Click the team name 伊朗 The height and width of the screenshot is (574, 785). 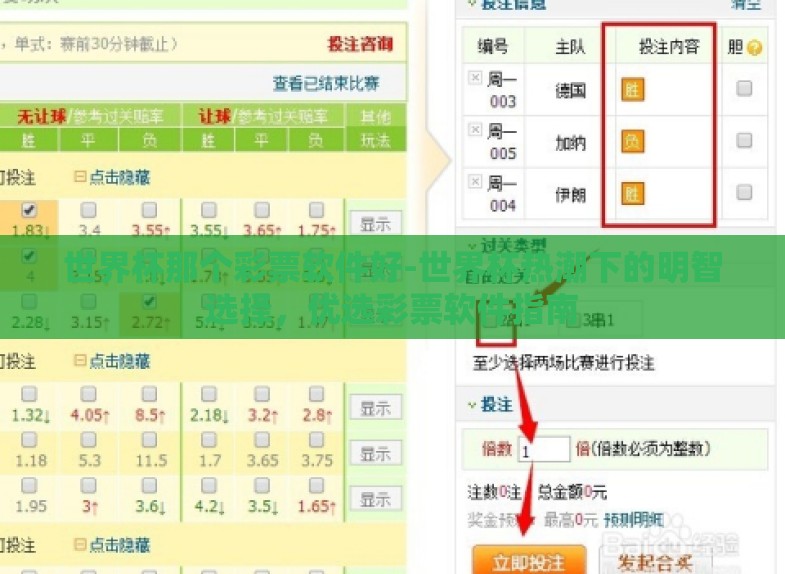pyautogui.click(x=570, y=195)
